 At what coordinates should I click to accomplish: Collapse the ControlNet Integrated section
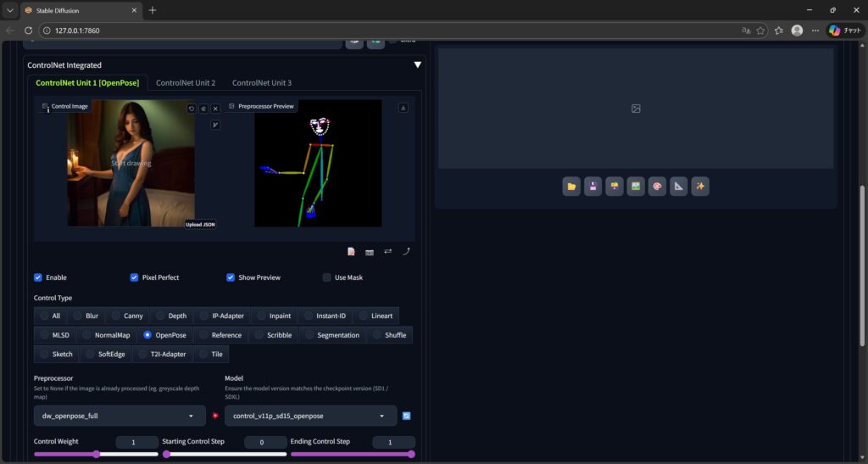(417, 65)
